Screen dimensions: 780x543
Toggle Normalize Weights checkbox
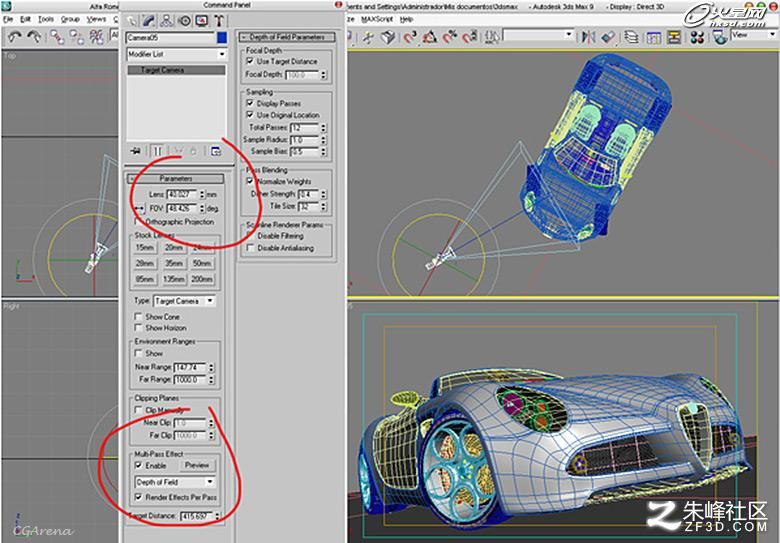(x=250, y=181)
